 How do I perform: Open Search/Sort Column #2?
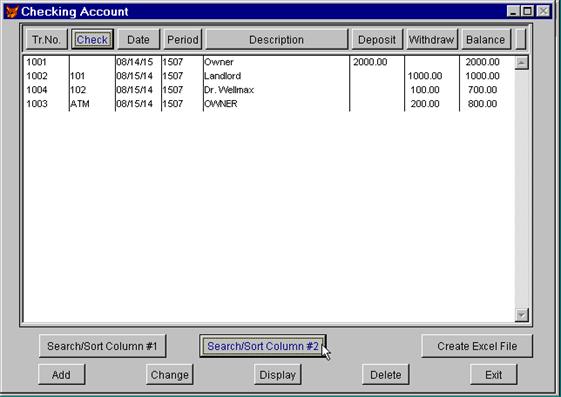point(263,346)
